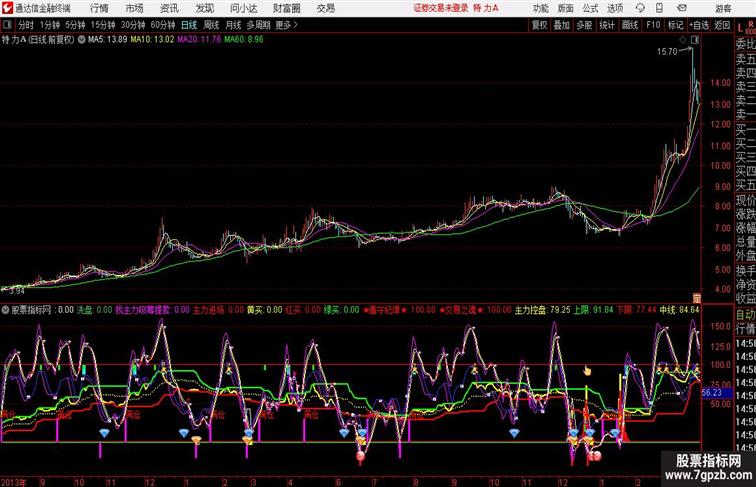Screen dimensions: 756x487
Task: Open the 发现 menu
Action: coord(204,8)
